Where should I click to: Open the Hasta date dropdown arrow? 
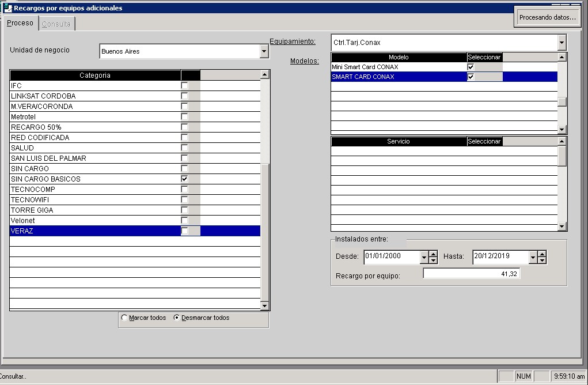point(533,257)
